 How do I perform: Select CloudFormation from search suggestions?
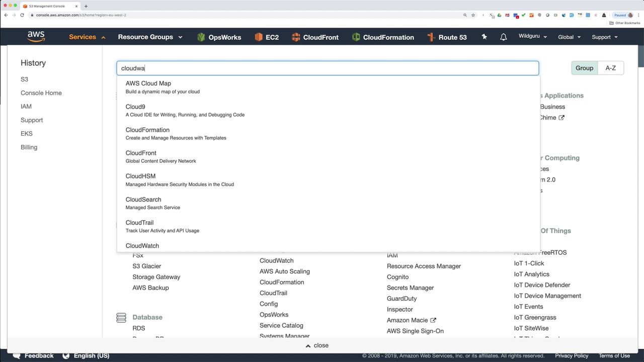[328, 134]
